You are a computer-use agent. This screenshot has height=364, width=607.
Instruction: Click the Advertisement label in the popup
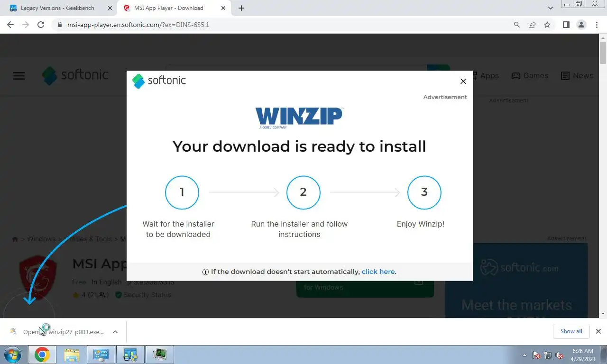click(445, 97)
